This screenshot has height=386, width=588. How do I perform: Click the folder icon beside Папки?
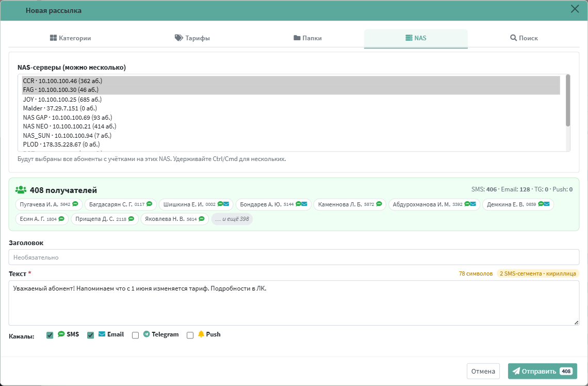pos(297,38)
